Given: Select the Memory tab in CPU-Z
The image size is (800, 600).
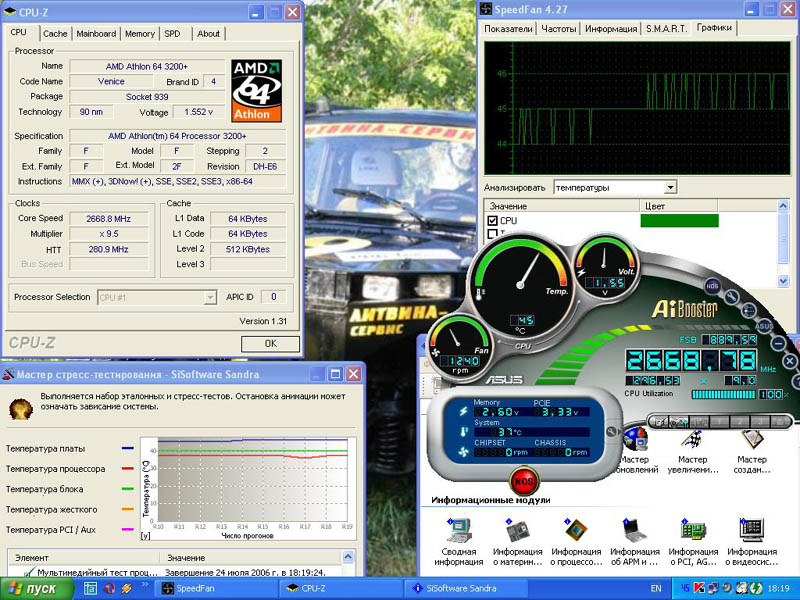Looking at the screenshot, I should point(140,34).
